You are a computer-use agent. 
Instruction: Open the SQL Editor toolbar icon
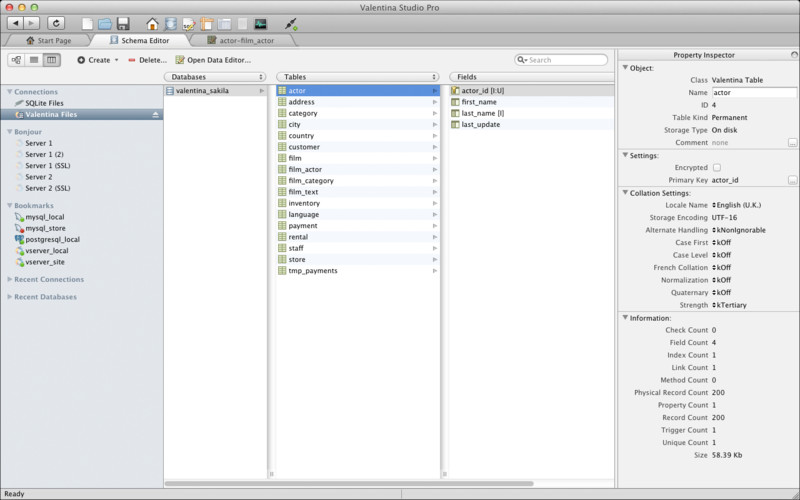tap(189, 24)
